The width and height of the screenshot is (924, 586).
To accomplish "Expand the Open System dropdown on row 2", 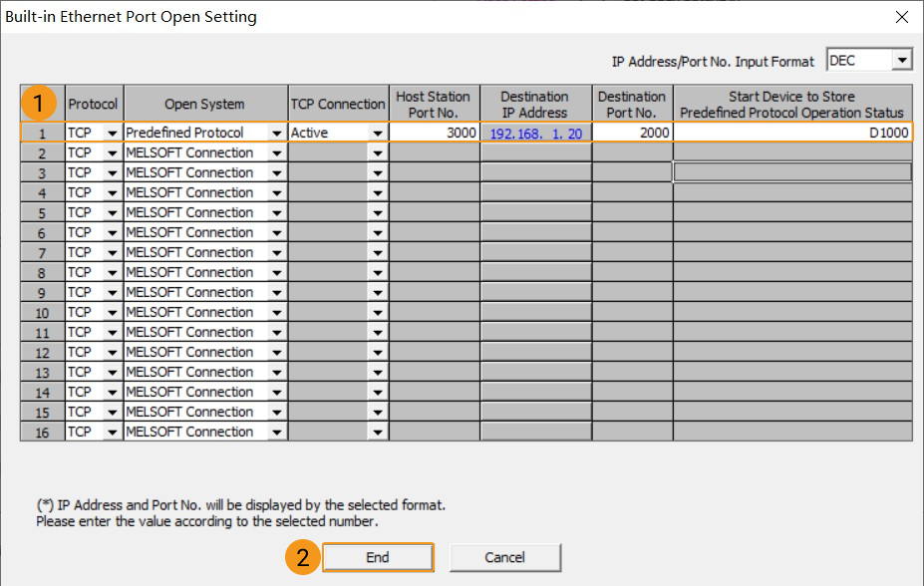I will click(278, 152).
